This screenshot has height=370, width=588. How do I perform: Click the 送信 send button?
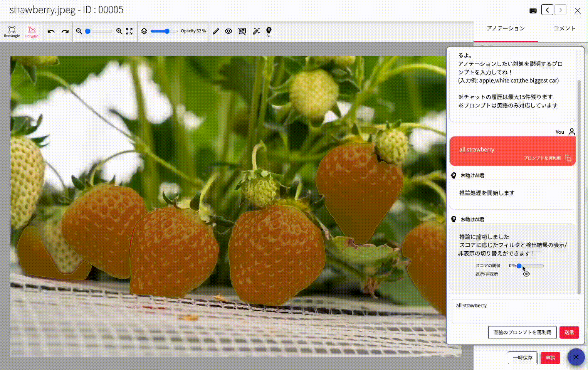click(x=569, y=332)
